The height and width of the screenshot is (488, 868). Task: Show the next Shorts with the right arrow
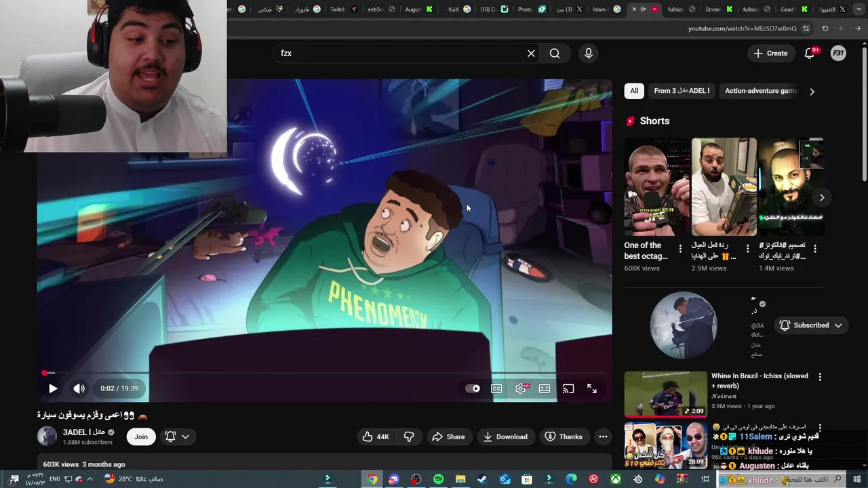click(x=821, y=197)
